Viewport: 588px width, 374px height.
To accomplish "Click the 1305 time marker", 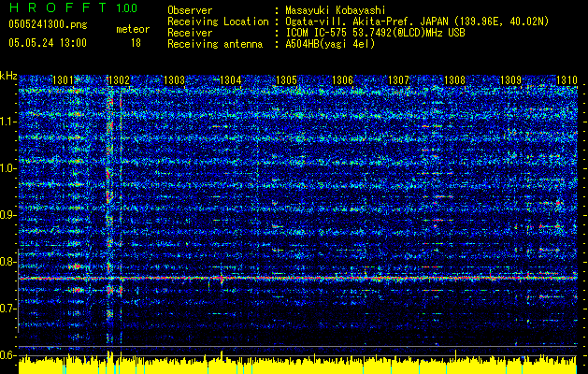I will pyautogui.click(x=286, y=80).
